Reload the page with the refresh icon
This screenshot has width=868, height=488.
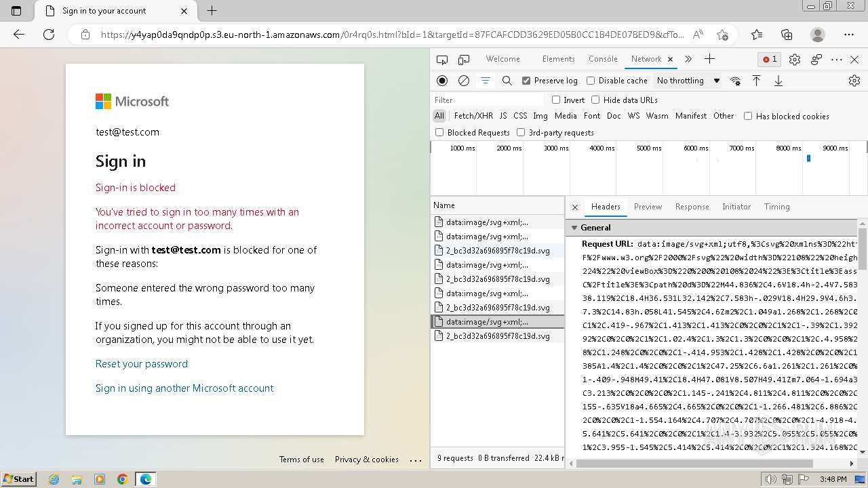[x=49, y=35]
